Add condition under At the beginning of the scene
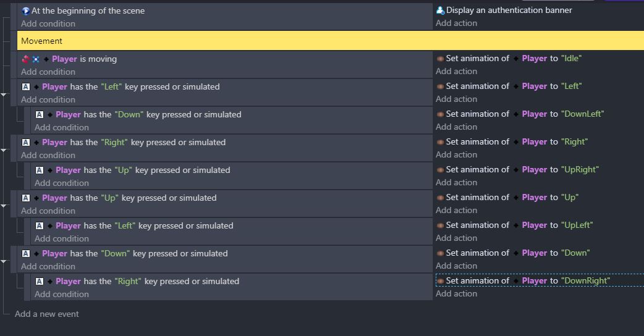The width and height of the screenshot is (644, 336). (48, 24)
